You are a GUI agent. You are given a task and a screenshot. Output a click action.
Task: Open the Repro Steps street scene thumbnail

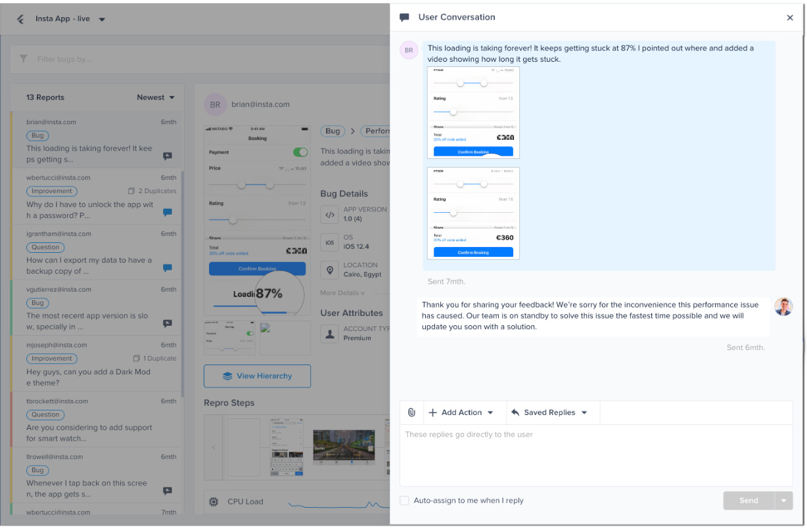coord(344,448)
